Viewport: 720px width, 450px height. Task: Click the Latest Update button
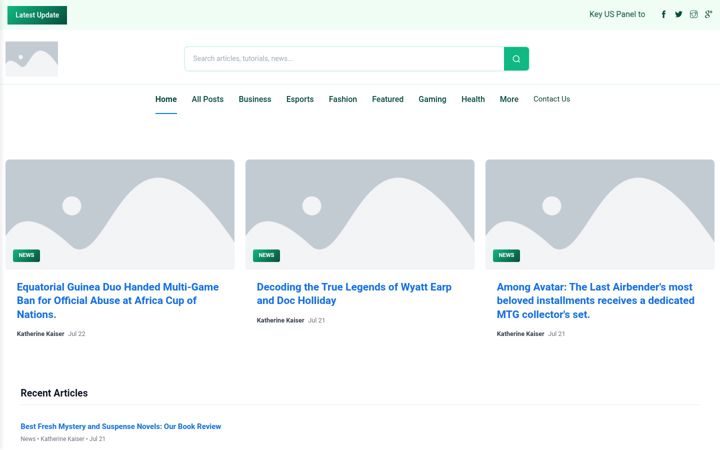[x=37, y=15]
